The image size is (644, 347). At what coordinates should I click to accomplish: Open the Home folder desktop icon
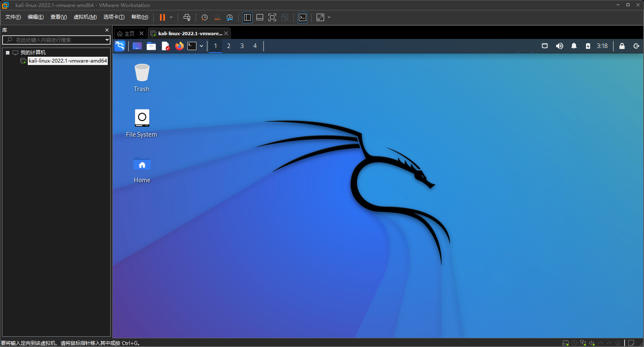(142, 170)
